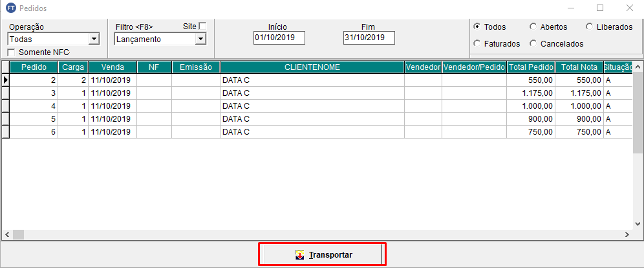Select the Todos radio button

(x=477, y=27)
